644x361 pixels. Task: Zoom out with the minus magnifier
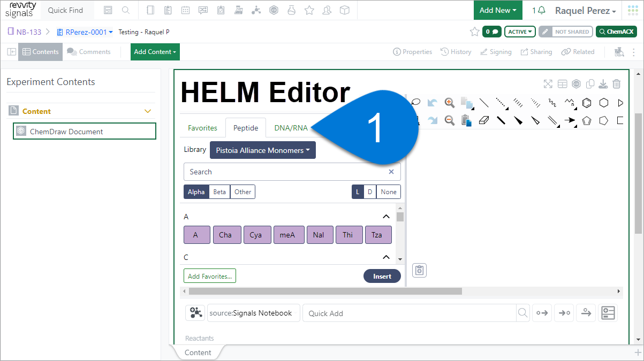(450, 120)
